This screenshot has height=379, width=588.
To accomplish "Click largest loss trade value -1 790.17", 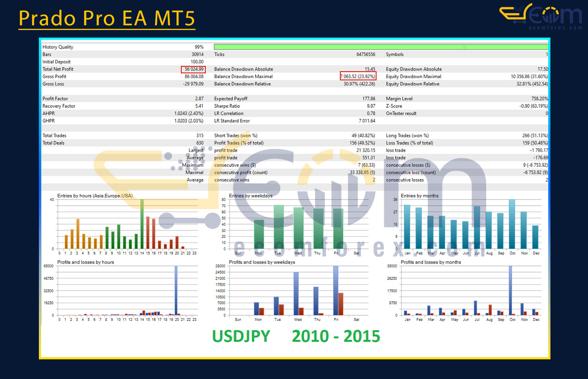I will [540, 151].
